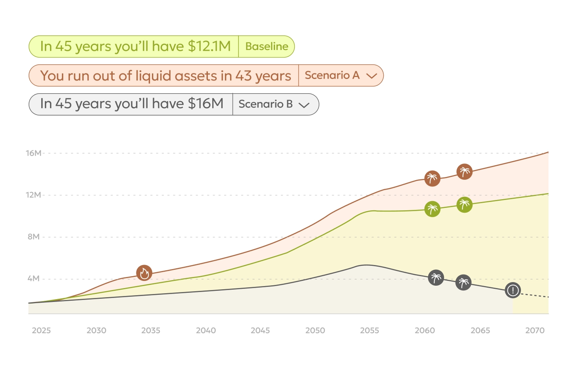Click first gray palm tree marker

coord(436,278)
